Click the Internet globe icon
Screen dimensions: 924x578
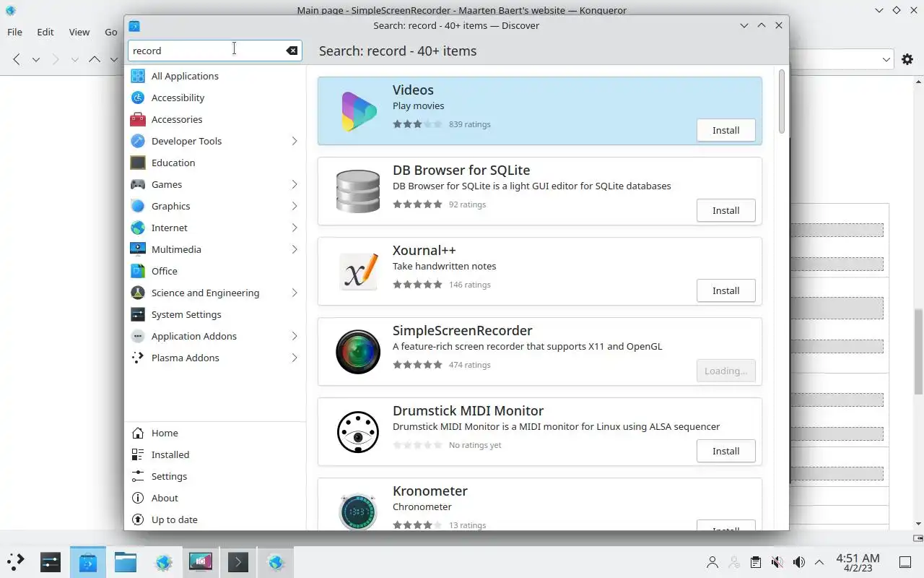(138, 228)
